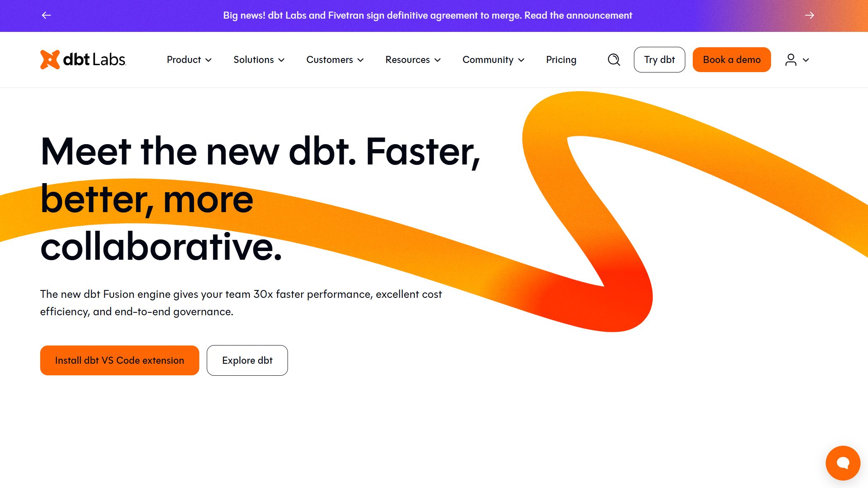
Task: Go to the Pricing page
Action: 561,60
